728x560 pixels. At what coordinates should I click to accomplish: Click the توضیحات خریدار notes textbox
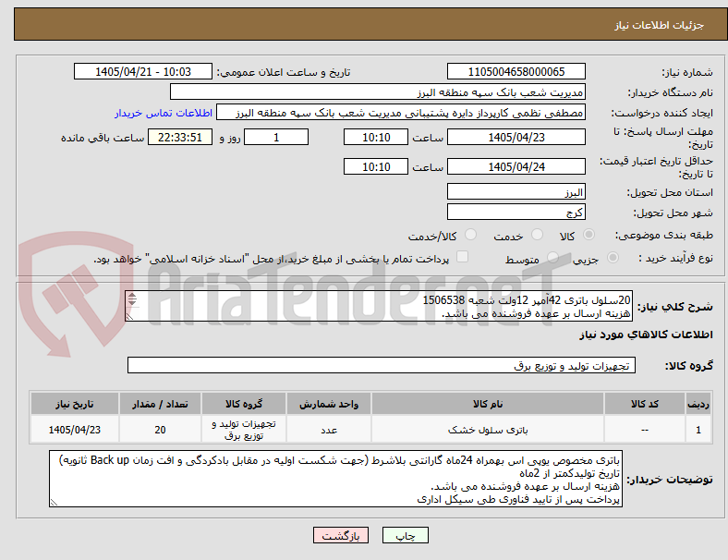(x=335, y=479)
